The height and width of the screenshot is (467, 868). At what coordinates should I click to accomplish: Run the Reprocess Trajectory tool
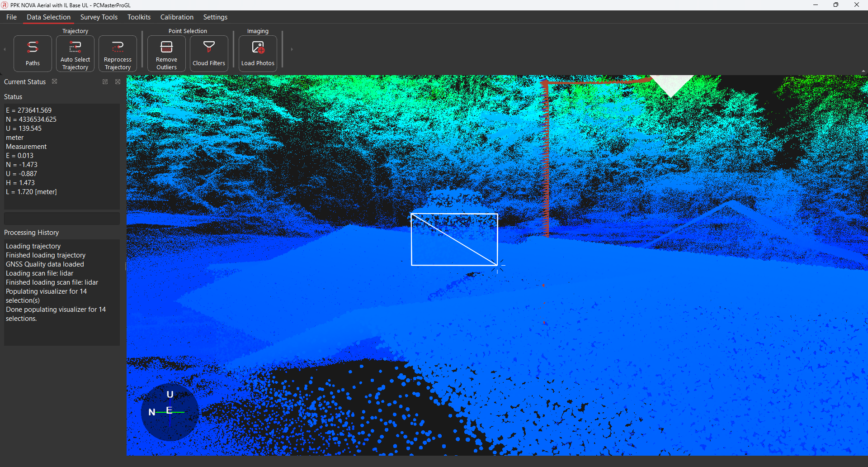(118, 53)
